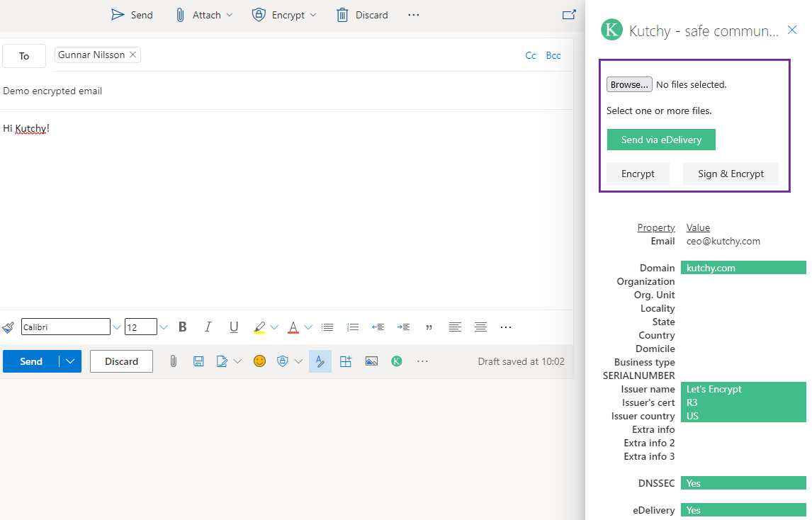Open the signature dropdown chevron
The height and width of the screenshot is (520, 812).
click(237, 361)
